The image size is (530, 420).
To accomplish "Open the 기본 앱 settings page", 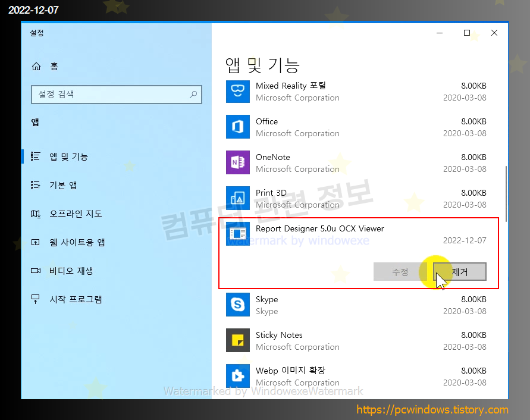I will 117,185.
